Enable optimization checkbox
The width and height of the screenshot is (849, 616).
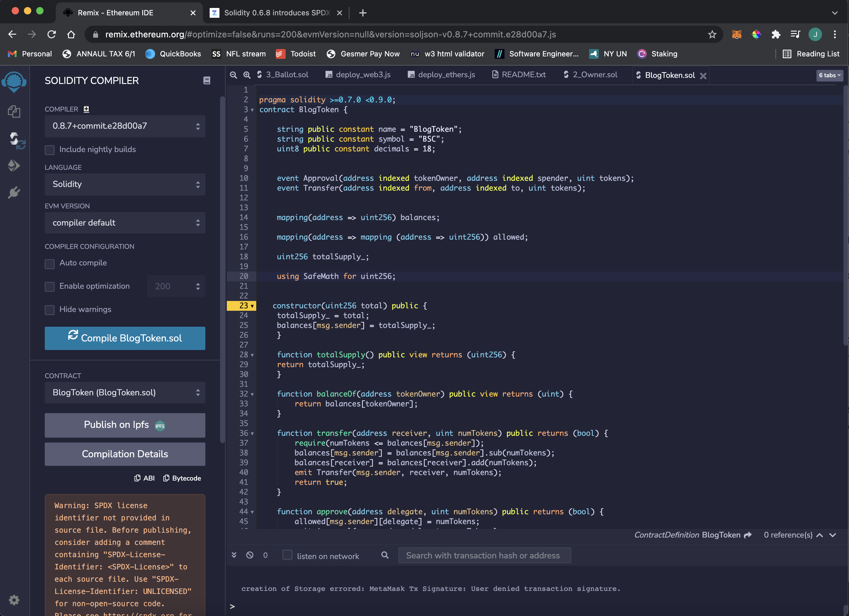point(49,287)
